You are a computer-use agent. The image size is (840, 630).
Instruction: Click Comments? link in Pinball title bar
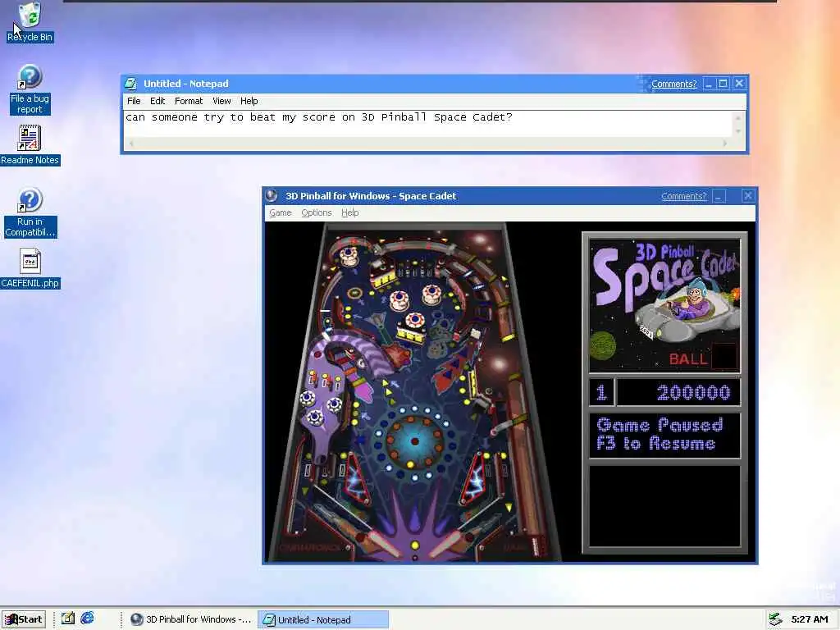point(683,196)
